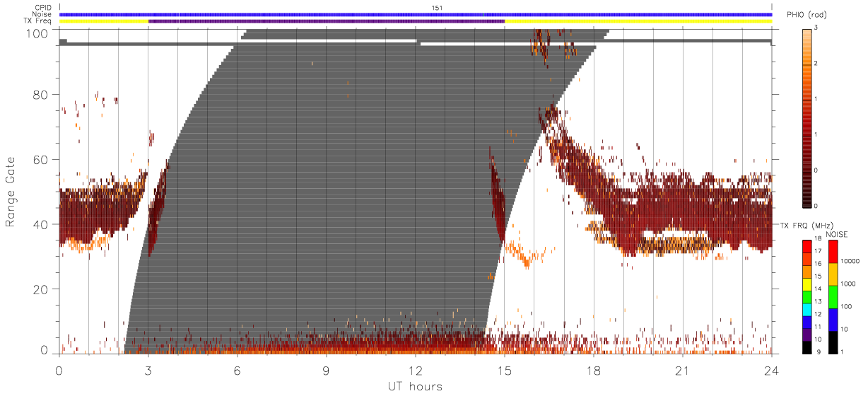Click the cyan swatch in TX FRQ legend
The image size is (868, 401).
point(807,308)
